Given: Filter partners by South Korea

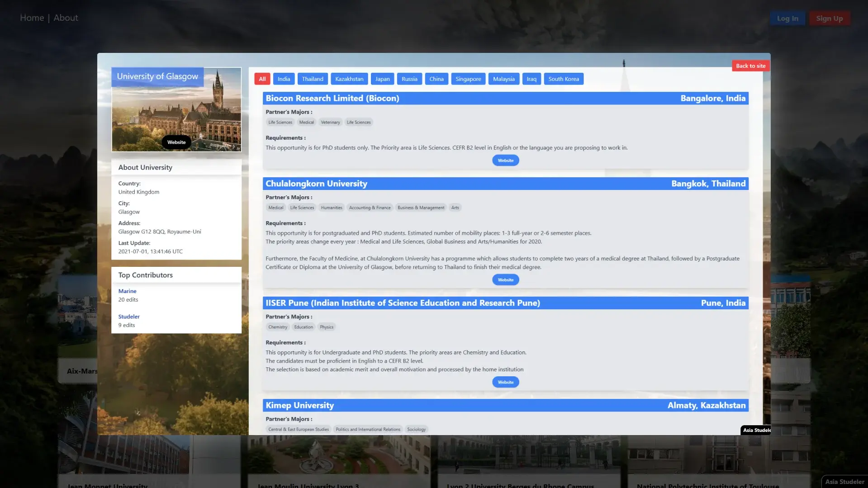Looking at the screenshot, I should 564,79.
